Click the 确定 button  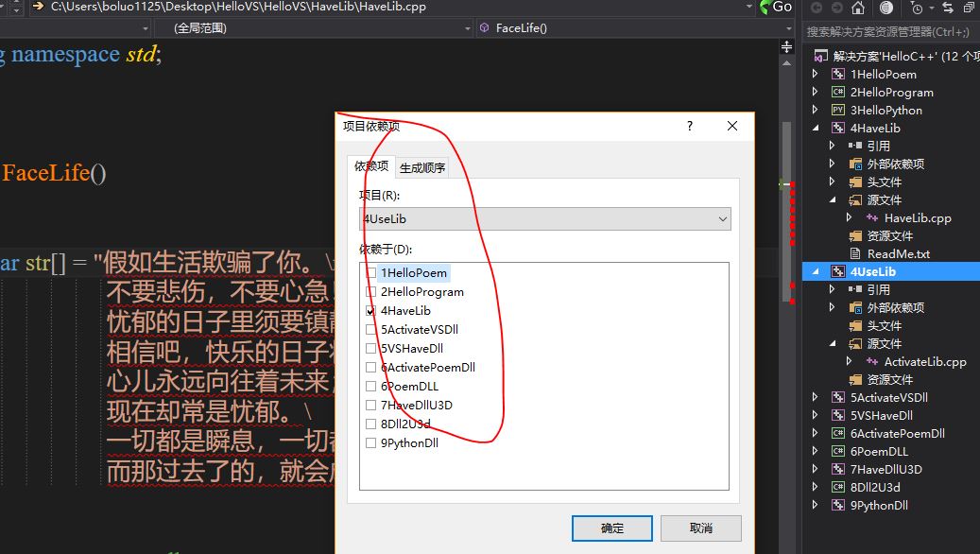point(611,528)
